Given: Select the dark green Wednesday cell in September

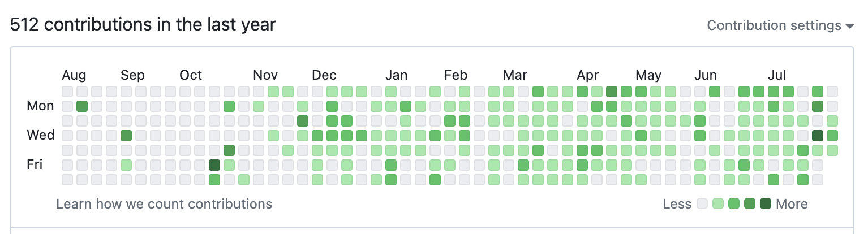Looking at the screenshot, I should tap(126, 135).
